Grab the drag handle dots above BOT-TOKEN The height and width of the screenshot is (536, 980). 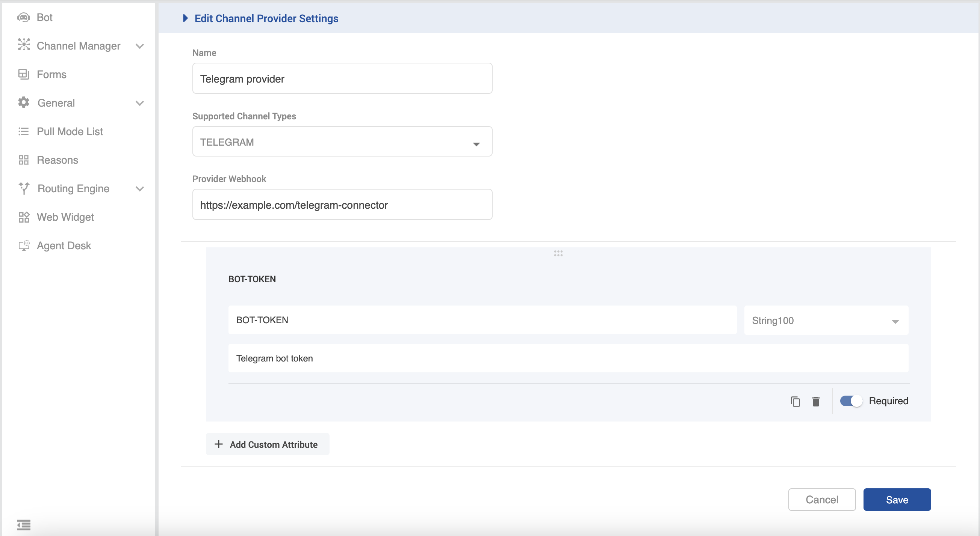click(558, 253)
